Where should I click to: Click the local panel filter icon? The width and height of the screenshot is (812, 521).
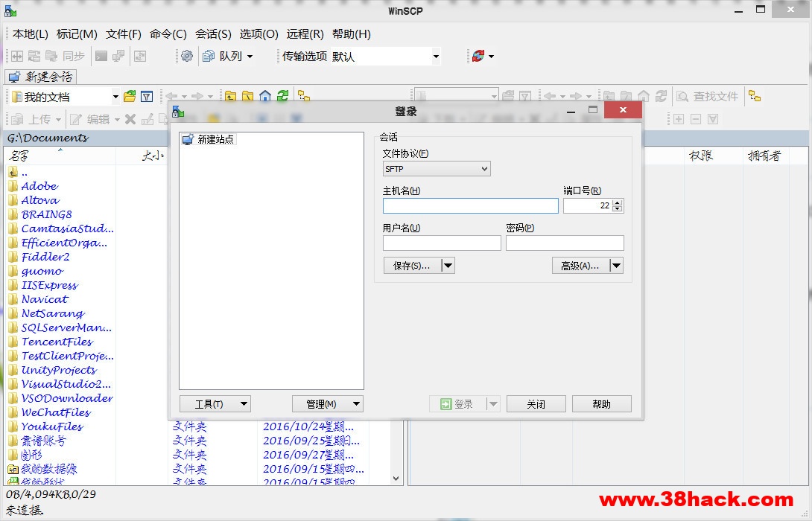(147, 96)
